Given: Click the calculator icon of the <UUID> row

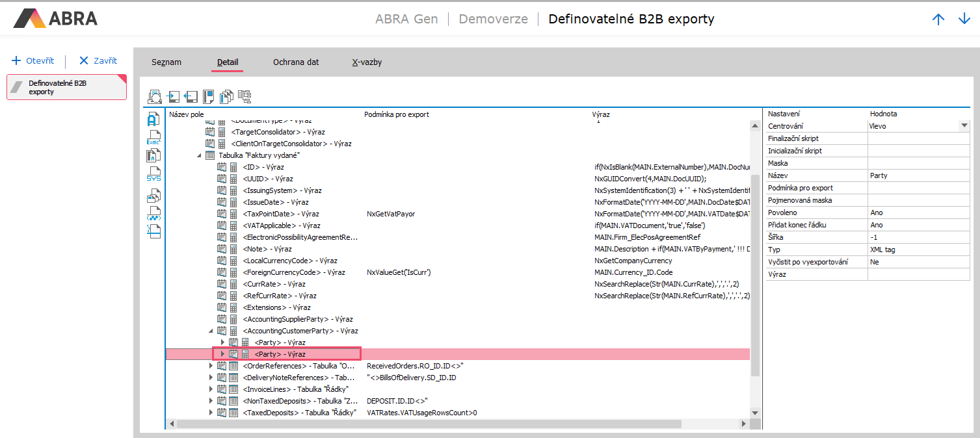Looking at the screenshot, I should tap(233, 179).
